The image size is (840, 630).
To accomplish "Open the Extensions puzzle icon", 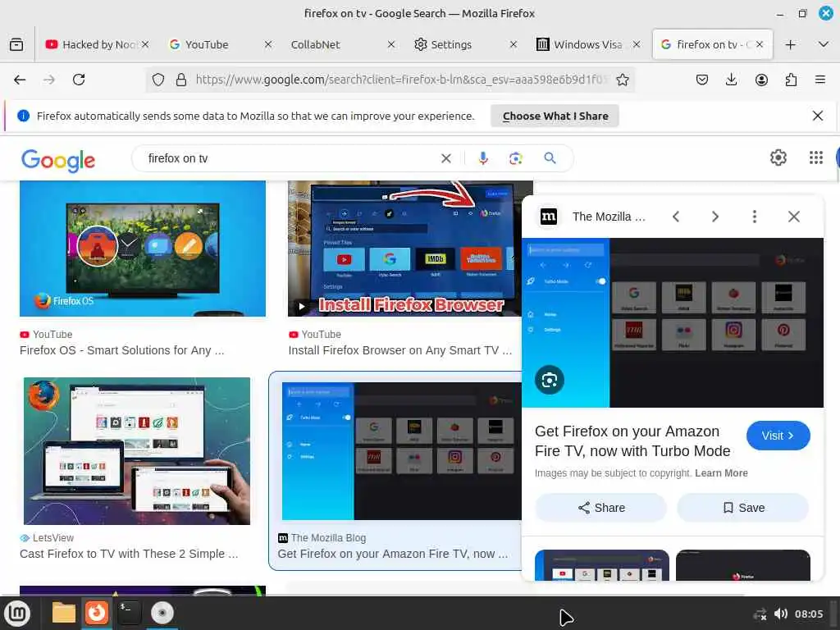I will 791,80.
